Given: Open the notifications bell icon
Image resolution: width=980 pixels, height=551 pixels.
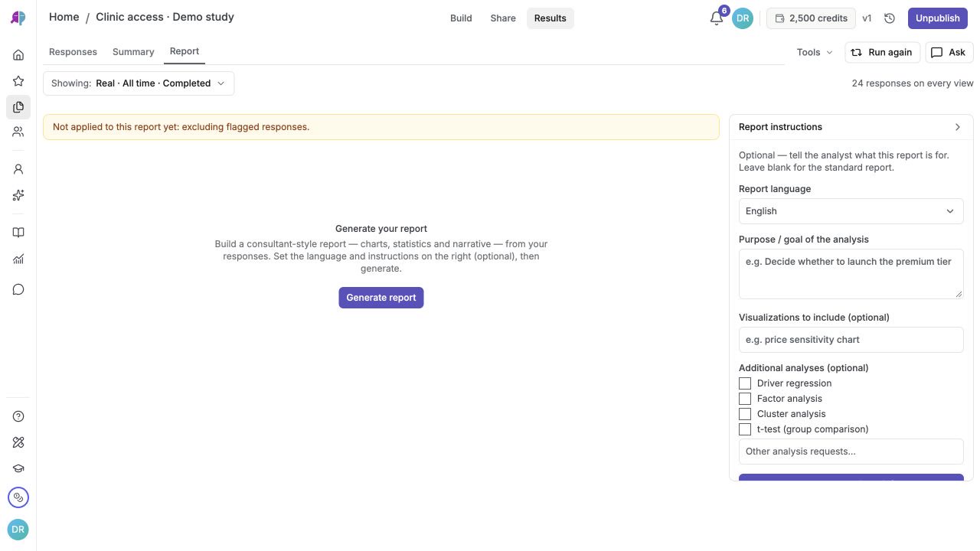Looking at the screenshot, I should 717,18.
